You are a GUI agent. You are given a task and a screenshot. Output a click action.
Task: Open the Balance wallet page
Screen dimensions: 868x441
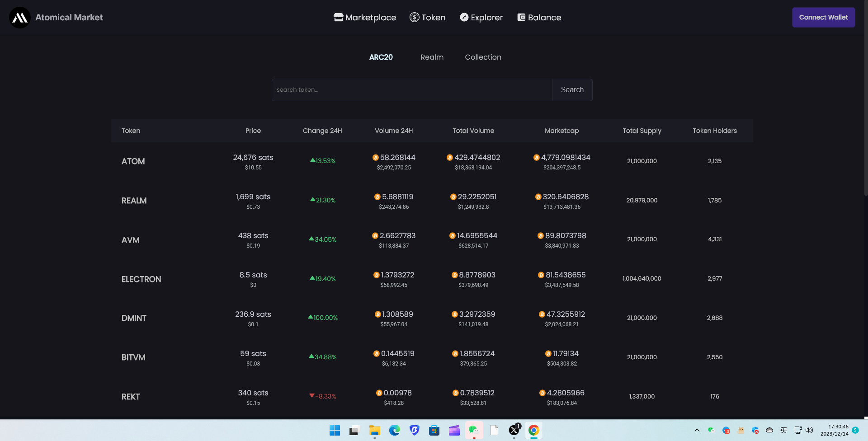(x=539, y=18)
